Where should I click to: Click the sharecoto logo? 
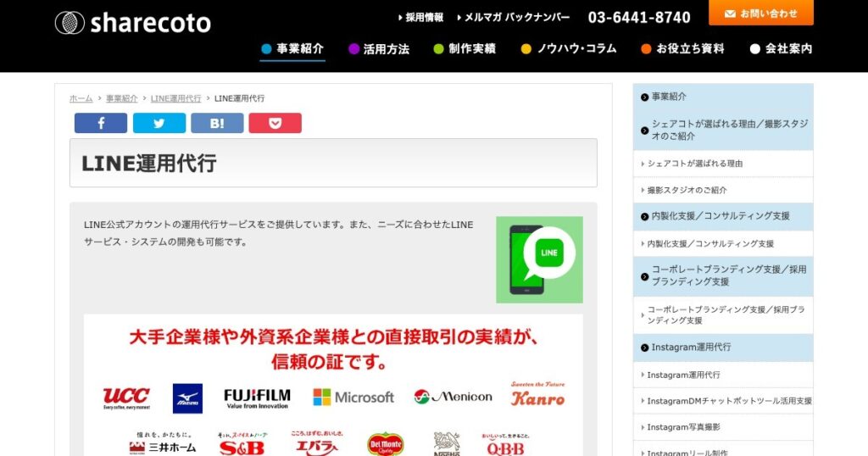(x=133, y=23)
